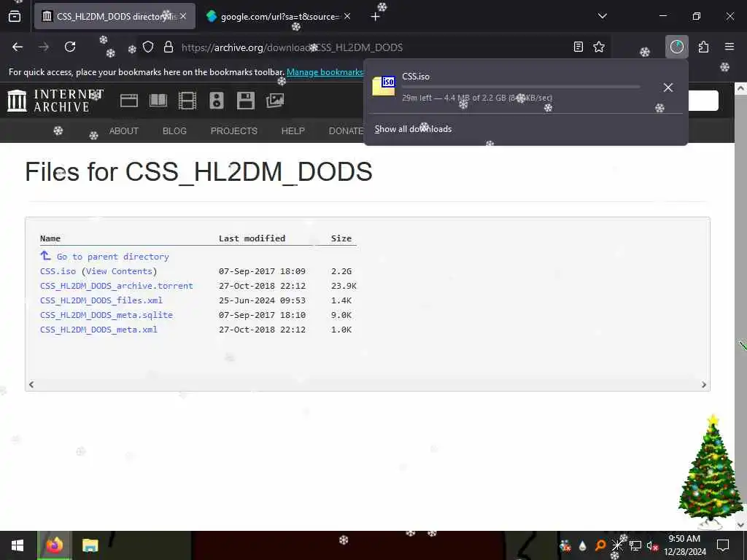The height and width of the screenshot is (560, 747).
Task: Open CSS_HL2DM_DODS_files.xml link
Action: (x=101, y=300)
